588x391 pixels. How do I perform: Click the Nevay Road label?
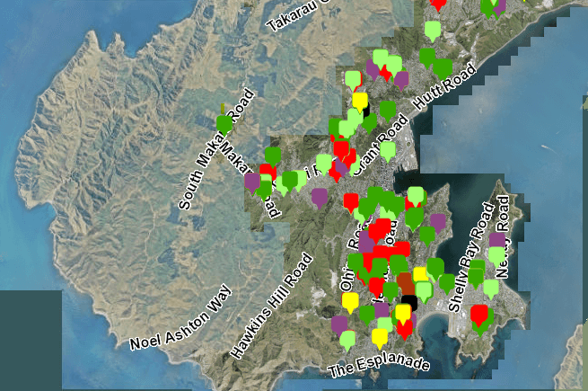[x=502, y=237]
